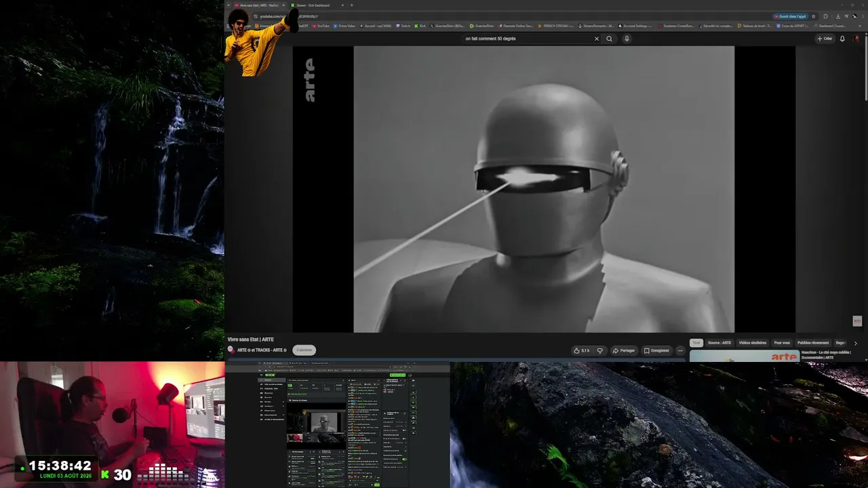
Task: Open the Naachtun documentary thumbnail
Action: point(745,356)
